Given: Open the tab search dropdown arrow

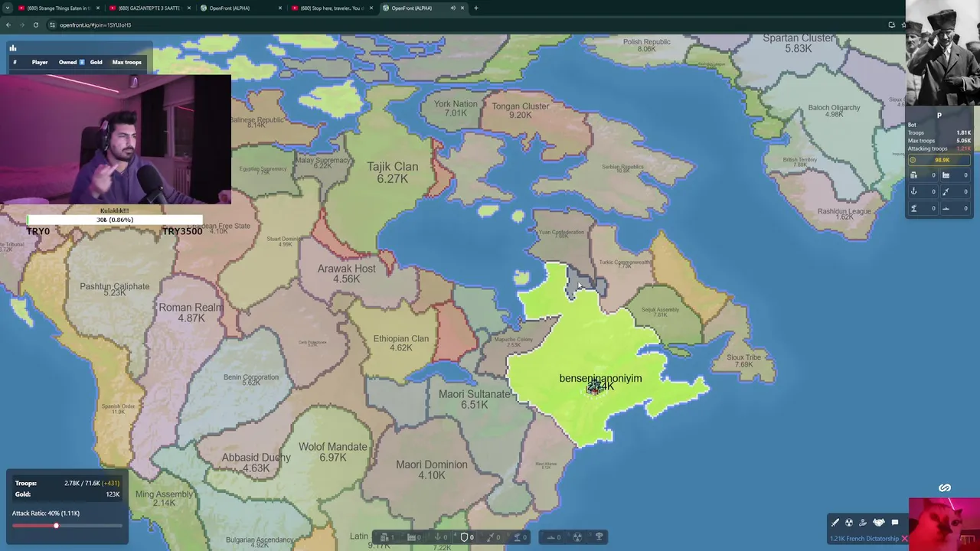Looking at the screenshot, I should (x=7, y=8).
